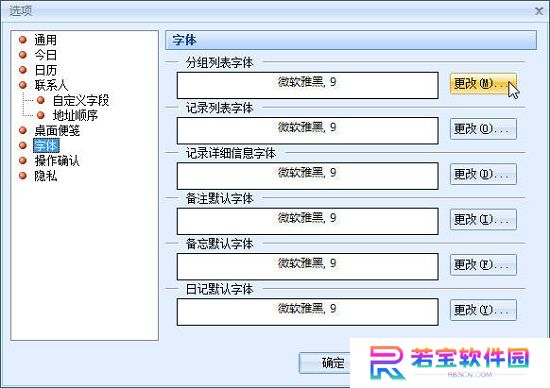Click the 字体 section header bar
Screen dimensions: 550x388
pos(351,40)
